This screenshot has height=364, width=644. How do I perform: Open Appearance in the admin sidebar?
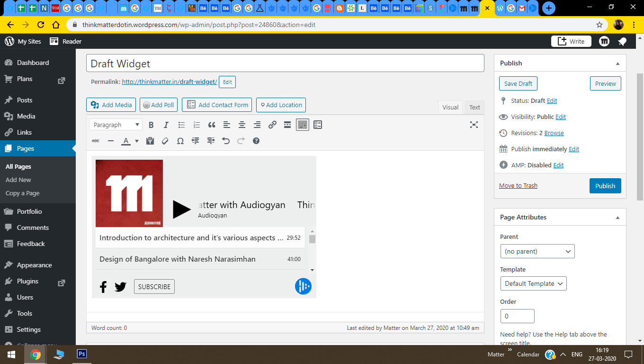[34, 265]
